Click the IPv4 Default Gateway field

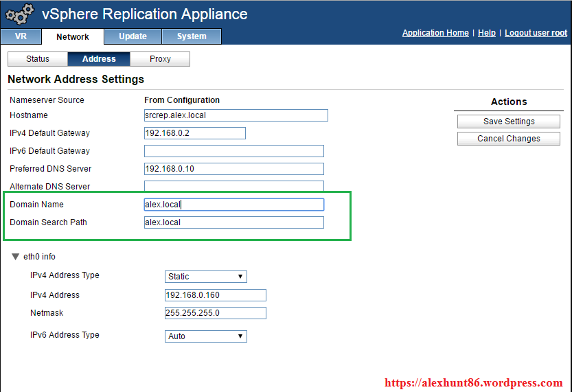click(194, 133)
